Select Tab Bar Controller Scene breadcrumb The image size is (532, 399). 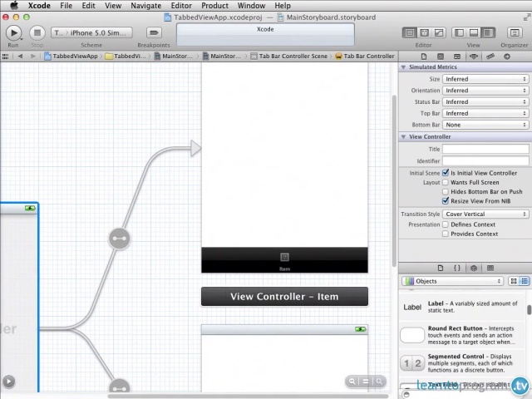click(289, 57)
